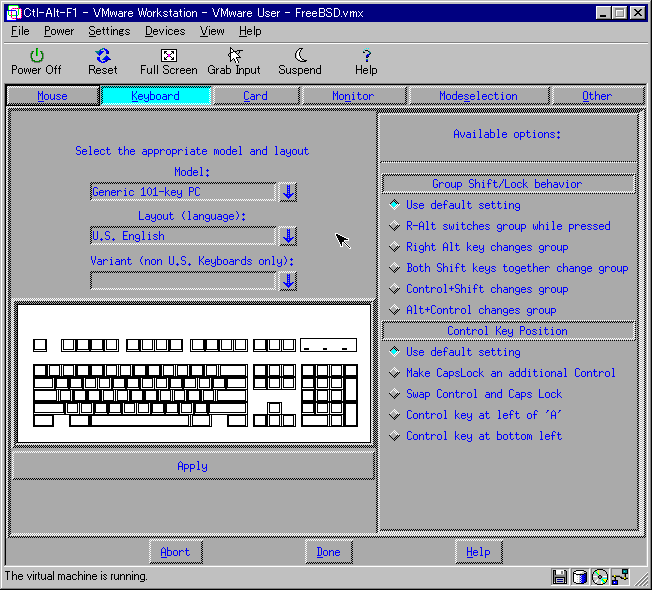Open the Layout language dropdown arrow
The height and width of the screenshot is (590, 652).
[x=288, y=236]
